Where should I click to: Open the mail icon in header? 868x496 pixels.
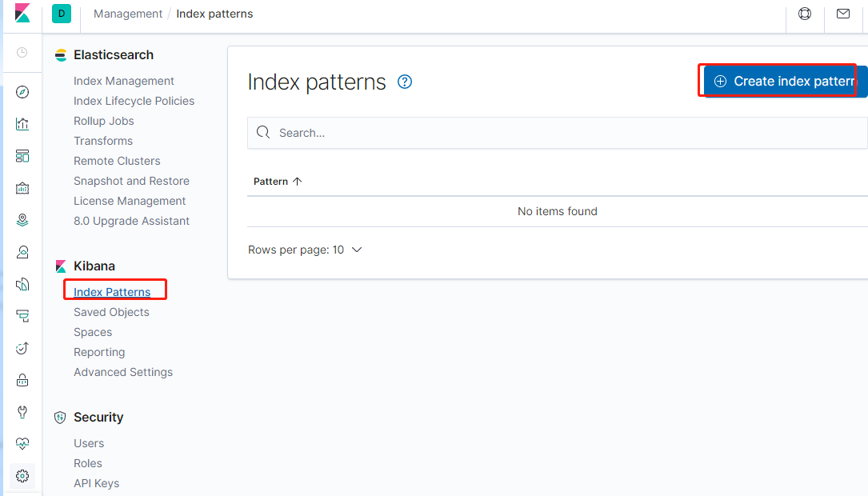coord(843,14)
